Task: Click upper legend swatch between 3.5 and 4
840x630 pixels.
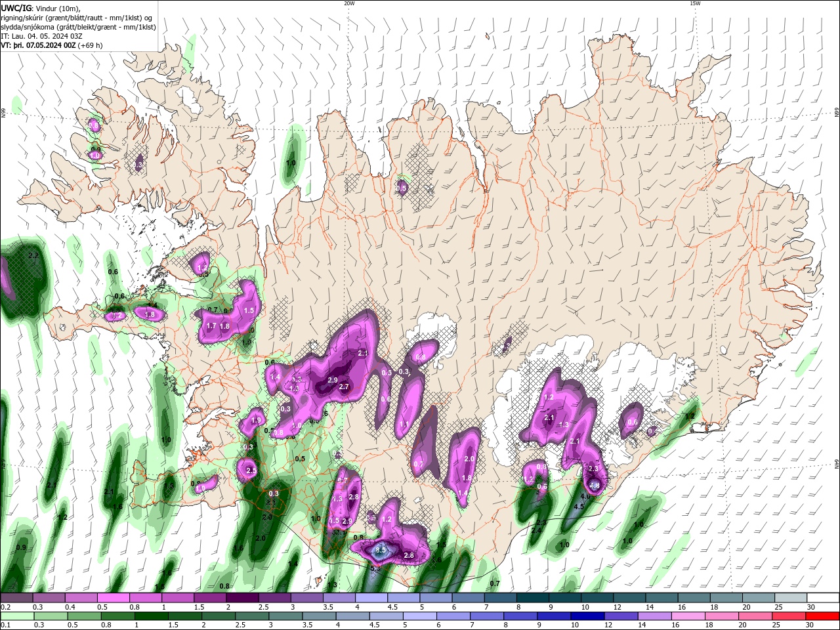Action: click(x=339, y=598)
